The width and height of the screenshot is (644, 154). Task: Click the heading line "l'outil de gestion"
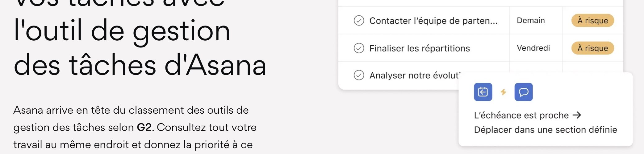coord(122,31)
